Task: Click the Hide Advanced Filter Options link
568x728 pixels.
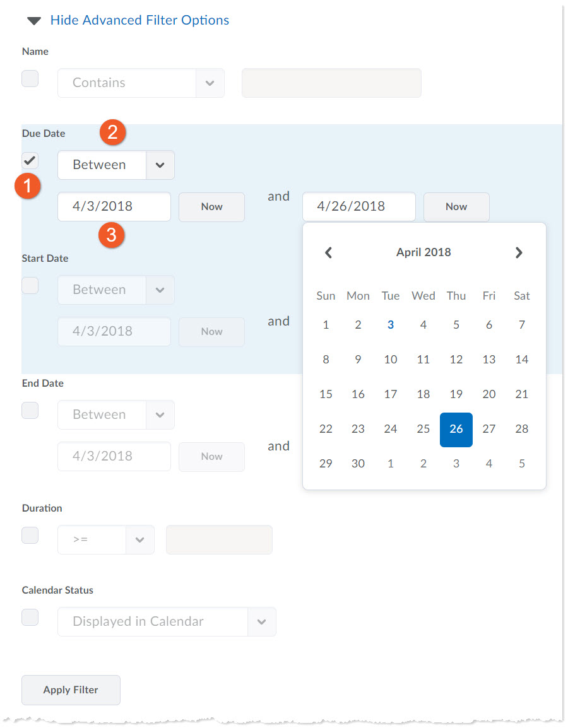Action: tap(139, 20)
